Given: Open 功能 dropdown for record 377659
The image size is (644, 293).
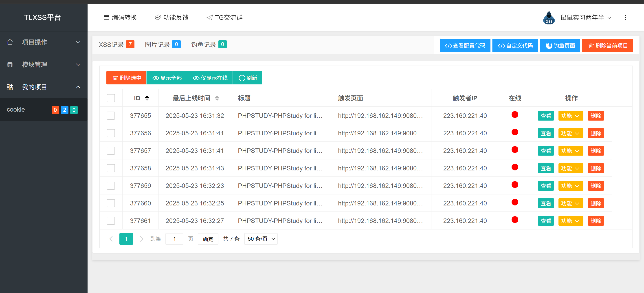Looking at the screenshot, I should (571, 186).
